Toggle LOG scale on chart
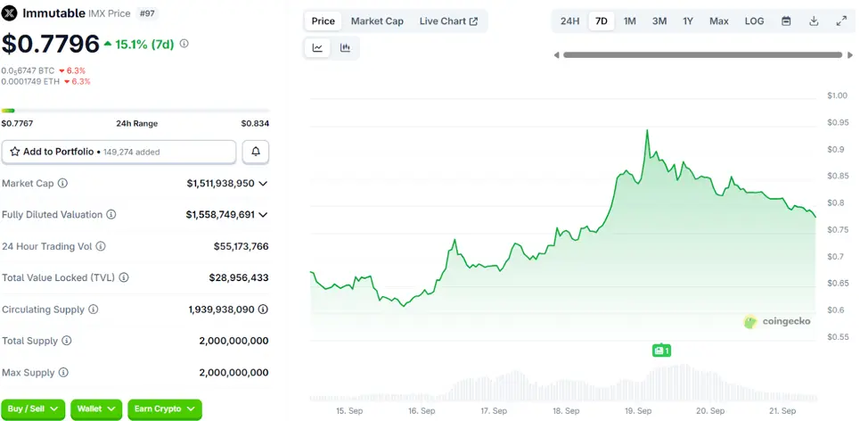Viewport: 868px width, 421px height. coord(754,21)
